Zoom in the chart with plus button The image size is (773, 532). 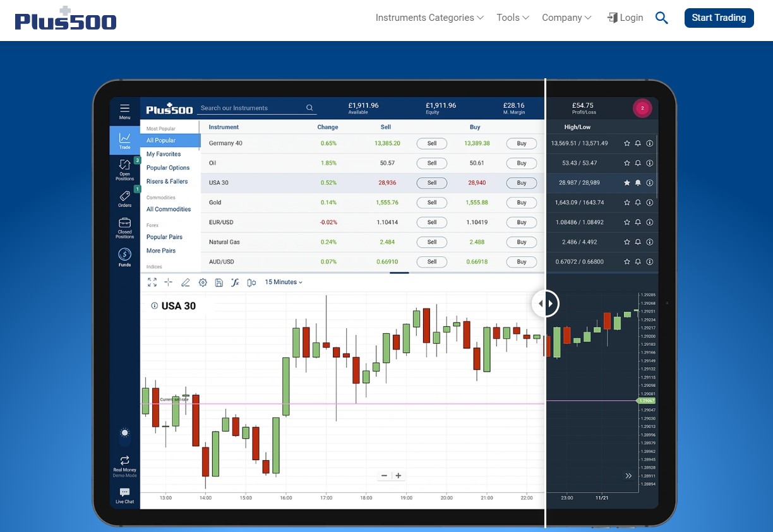pyautogui.click(x=398, y=476)
